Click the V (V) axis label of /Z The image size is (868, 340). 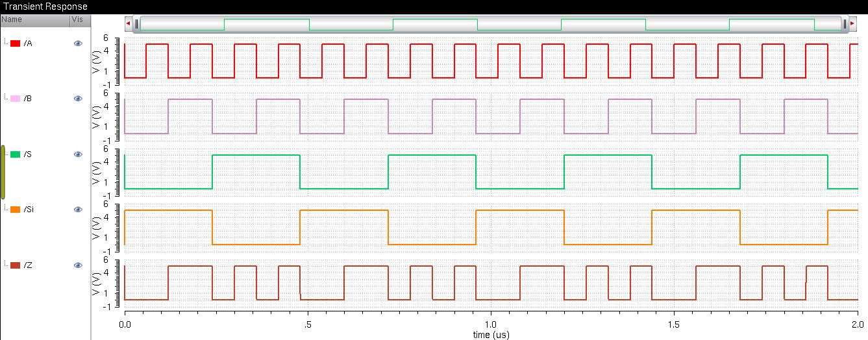[95, 283]
